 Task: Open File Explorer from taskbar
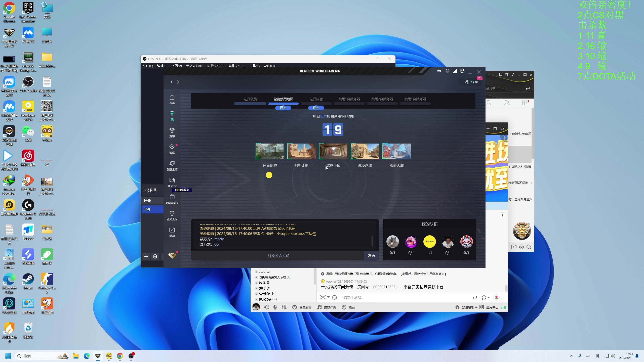(x=76, y=356)
